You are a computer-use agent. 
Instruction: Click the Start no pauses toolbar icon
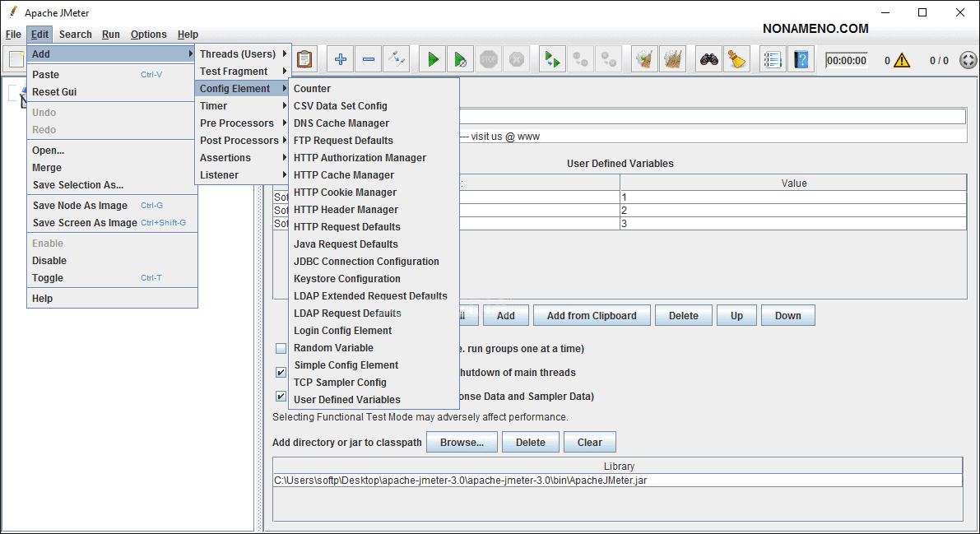pyautogui.click(x=461, y=59)
